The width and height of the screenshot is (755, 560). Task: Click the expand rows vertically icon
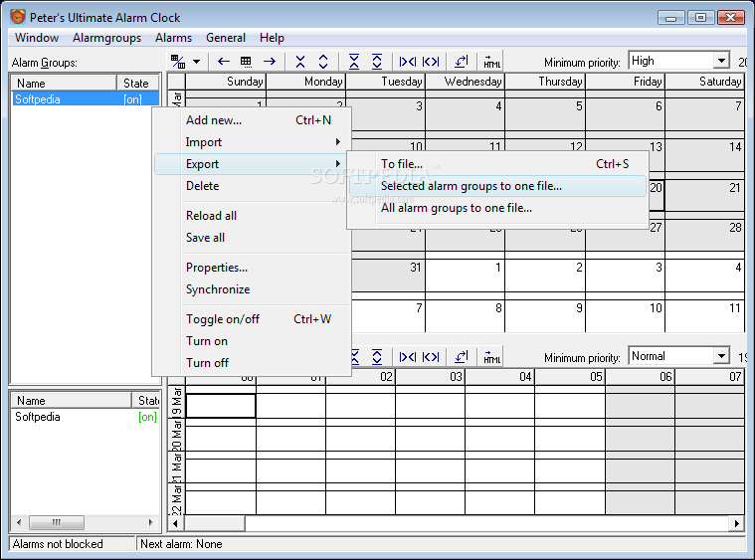coord(323,61)
